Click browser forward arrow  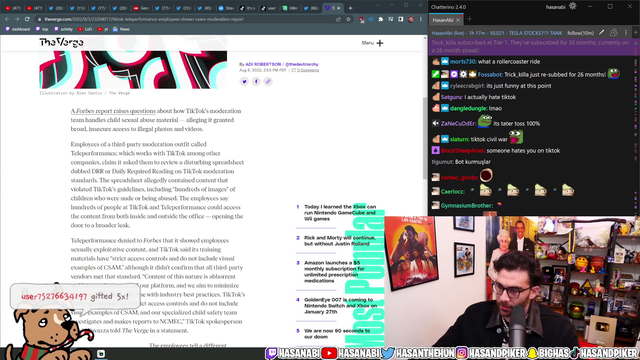click(17, 19)
